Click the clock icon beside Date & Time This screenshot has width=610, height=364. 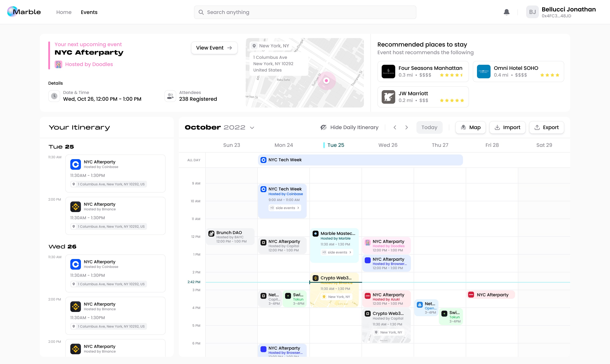tap(54, 96)
